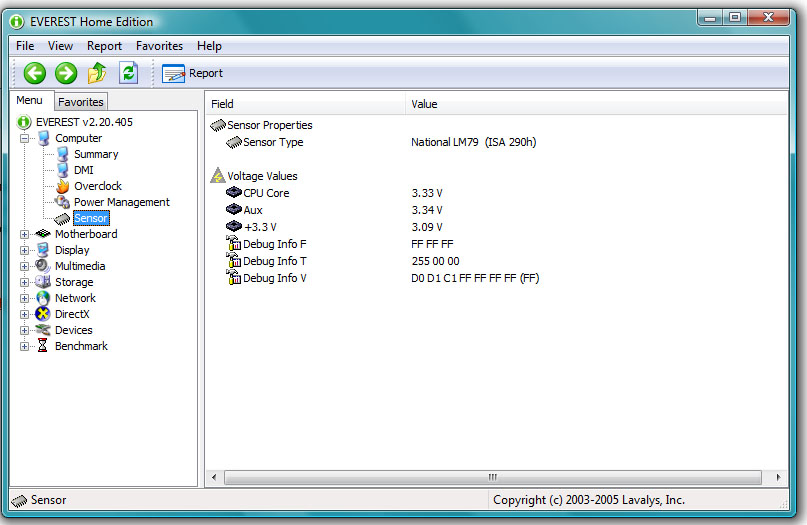Select the Sensor Type row label
Image resolution: width=807 pixels, height=525 pixels.
273,142
